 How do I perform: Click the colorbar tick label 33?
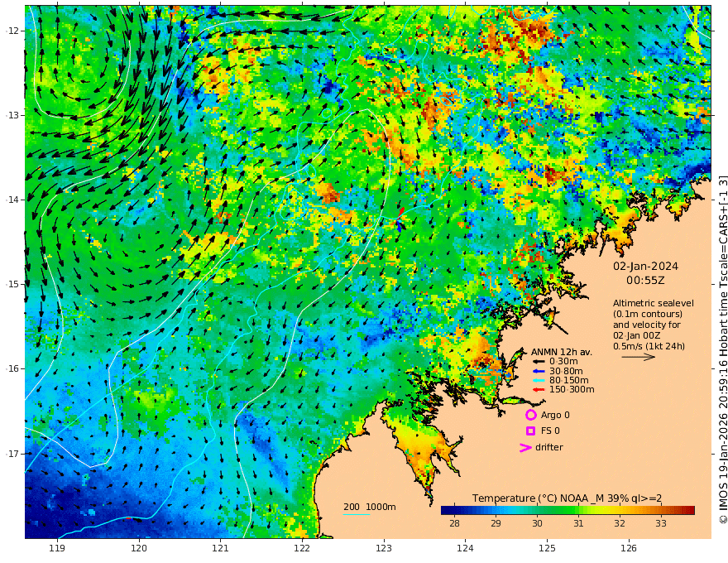pos(661,523)
